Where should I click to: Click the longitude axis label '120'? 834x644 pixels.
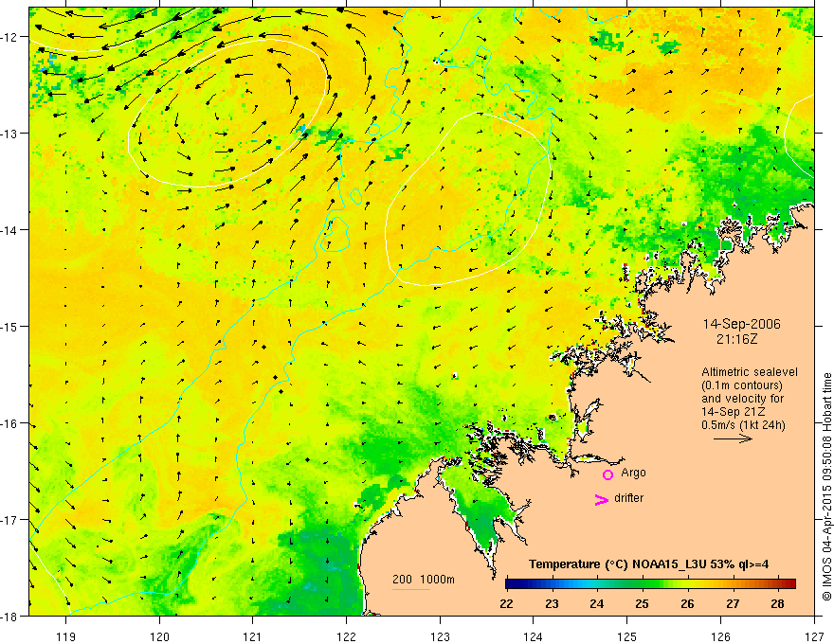point(159,636)
